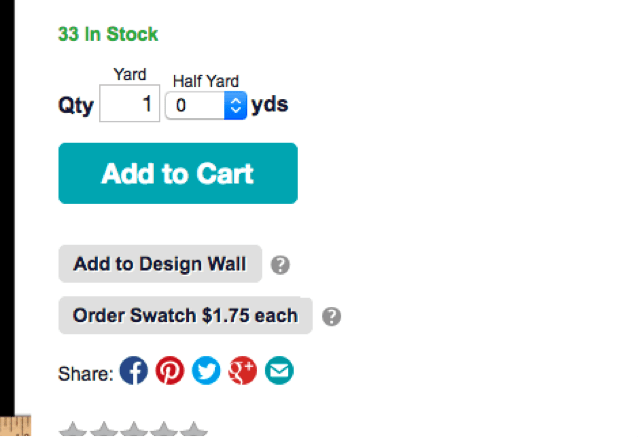This screenshot has width=638, height=437.
Task: Open the Half Yard dropdown
Action: coord(206,105)
